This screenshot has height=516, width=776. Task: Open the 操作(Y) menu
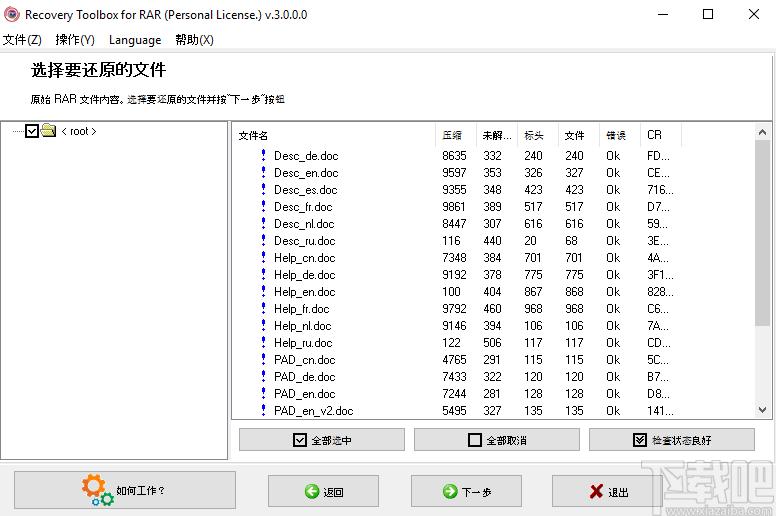point(75,40)
